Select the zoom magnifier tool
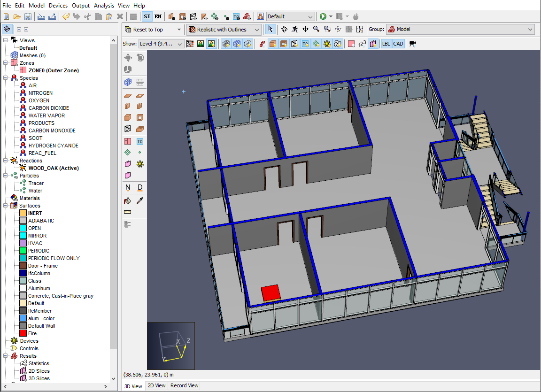Screen dimensions: 541x392 (316, 29)
